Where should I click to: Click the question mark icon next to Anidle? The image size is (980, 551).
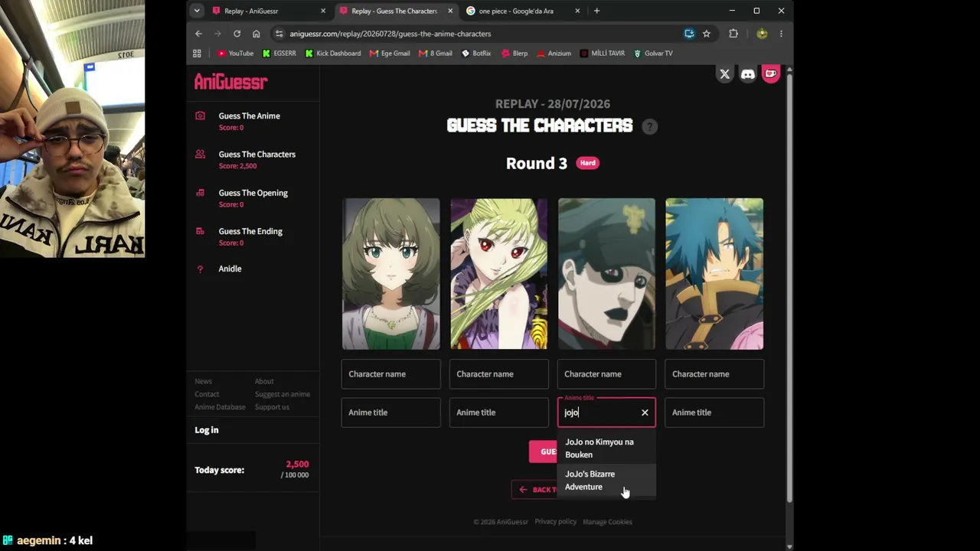point(200,269)
